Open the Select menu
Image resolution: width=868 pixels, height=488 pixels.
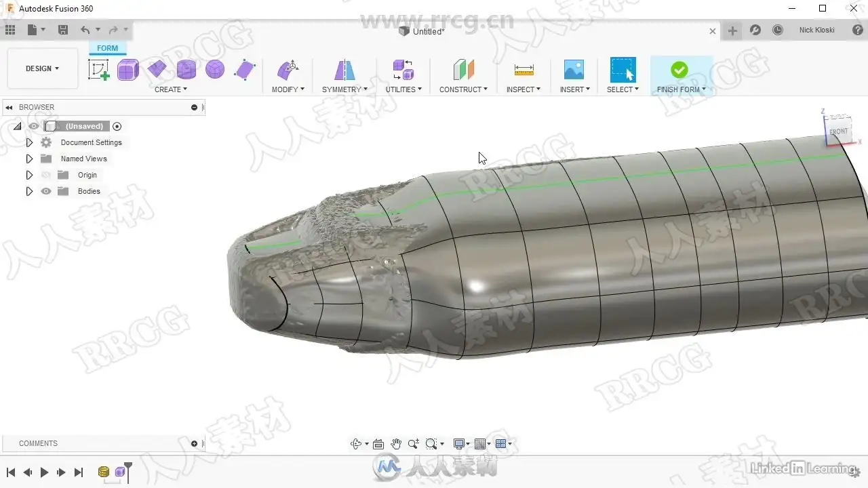(x=623, y=89)
